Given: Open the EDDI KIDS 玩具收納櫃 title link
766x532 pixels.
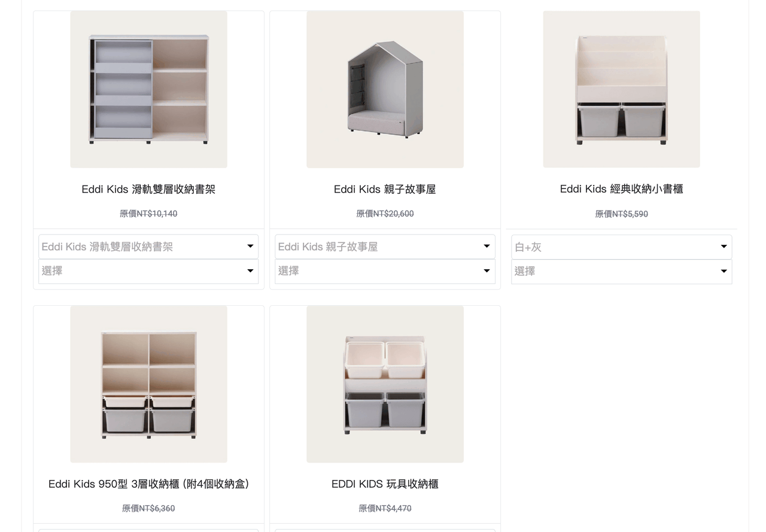Looking at the screenshot, I should [385, 484].
